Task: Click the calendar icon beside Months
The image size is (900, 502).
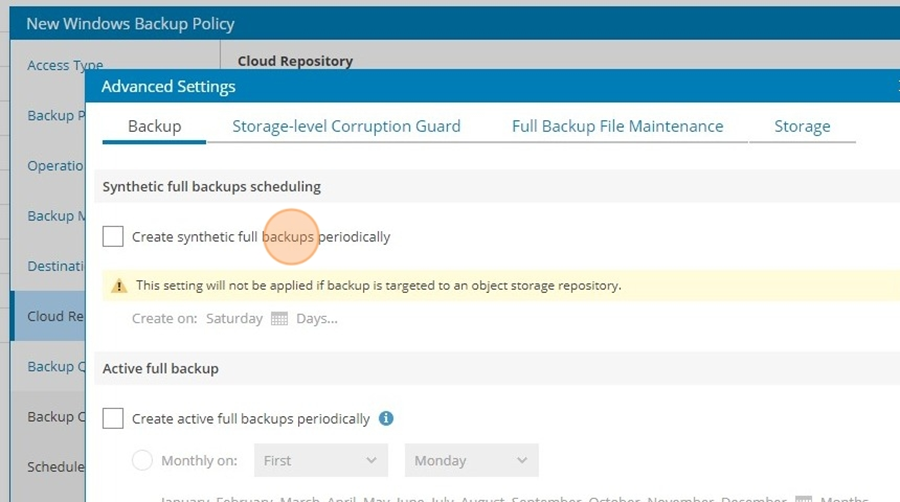Action: pos(804,498)
